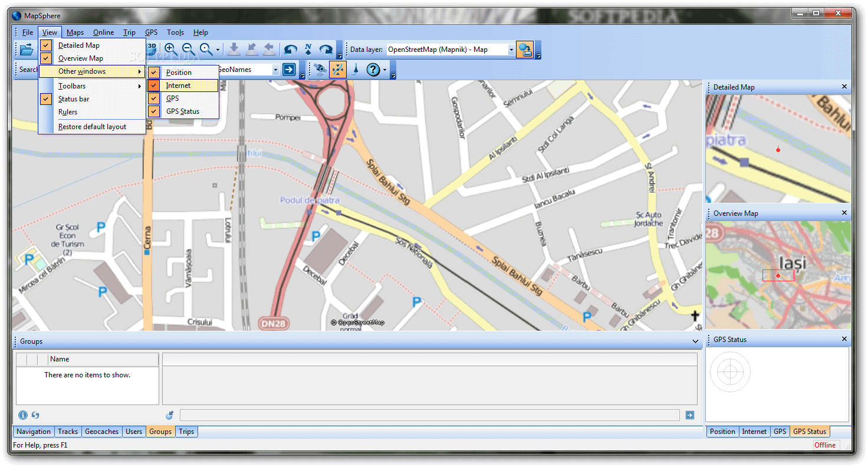This screenshot has height=467, width=868.
Task: Click the data layer globe settings icon
Action: point(524,50)
